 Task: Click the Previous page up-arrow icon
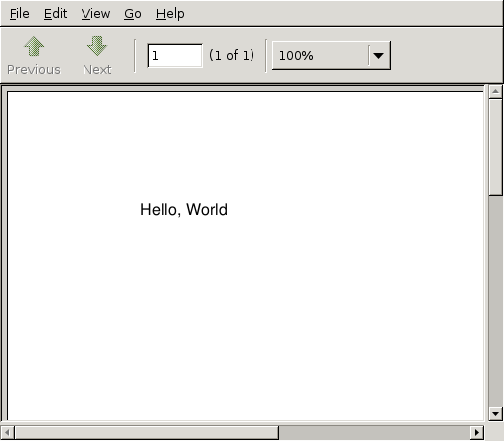tap(34, 46)
